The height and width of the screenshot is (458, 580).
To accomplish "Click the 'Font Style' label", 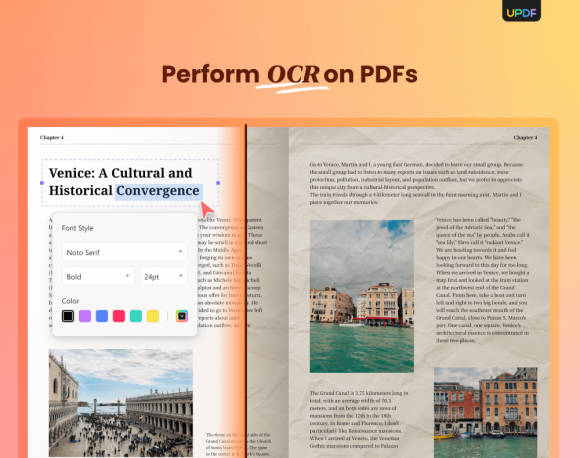I will 77,228.
